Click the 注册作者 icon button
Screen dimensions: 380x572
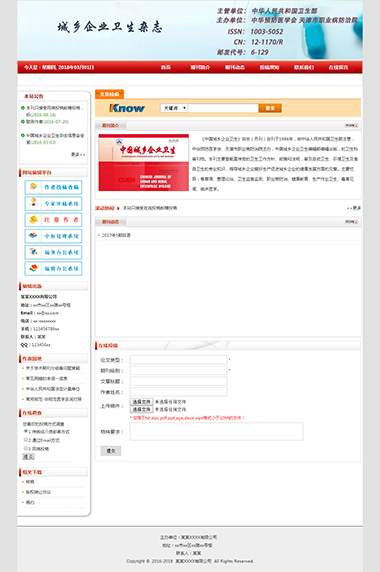pos(53,220)
